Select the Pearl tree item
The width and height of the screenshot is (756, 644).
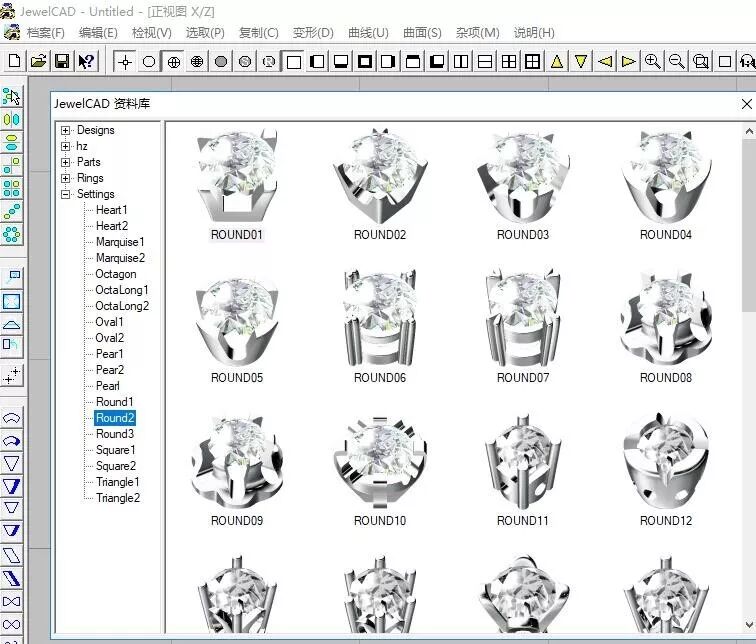tap(108, 386)
